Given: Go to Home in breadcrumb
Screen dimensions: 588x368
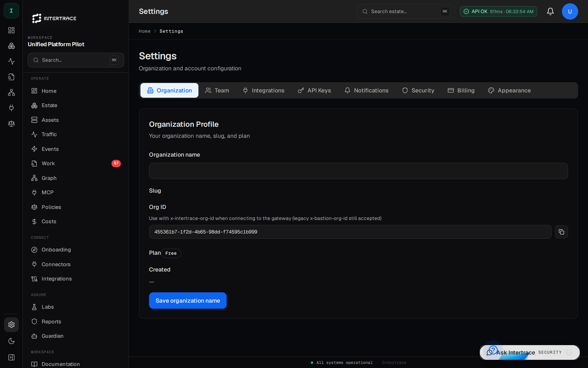Looking at the screenshot, I should 145,31.
